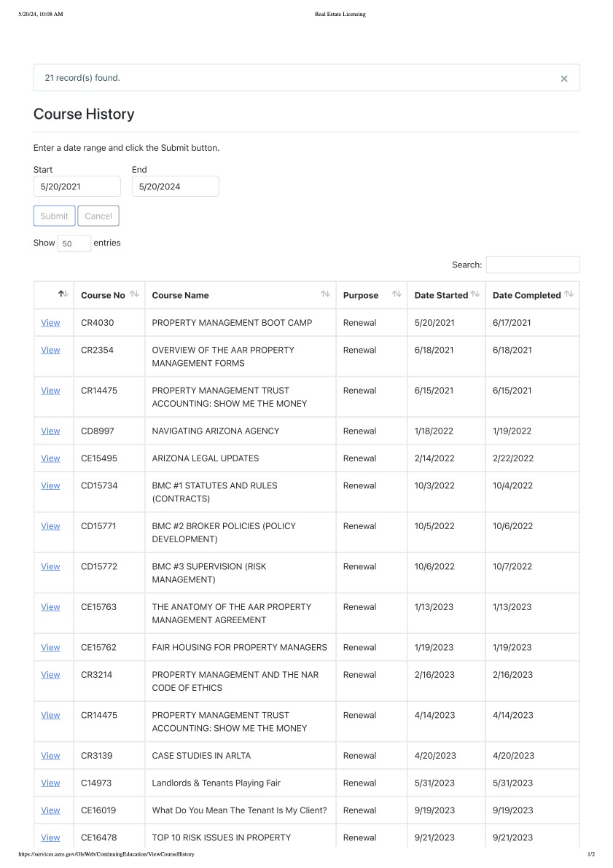
Task: Click the Course Name column sort icon
Action: [x=326, y=294]
